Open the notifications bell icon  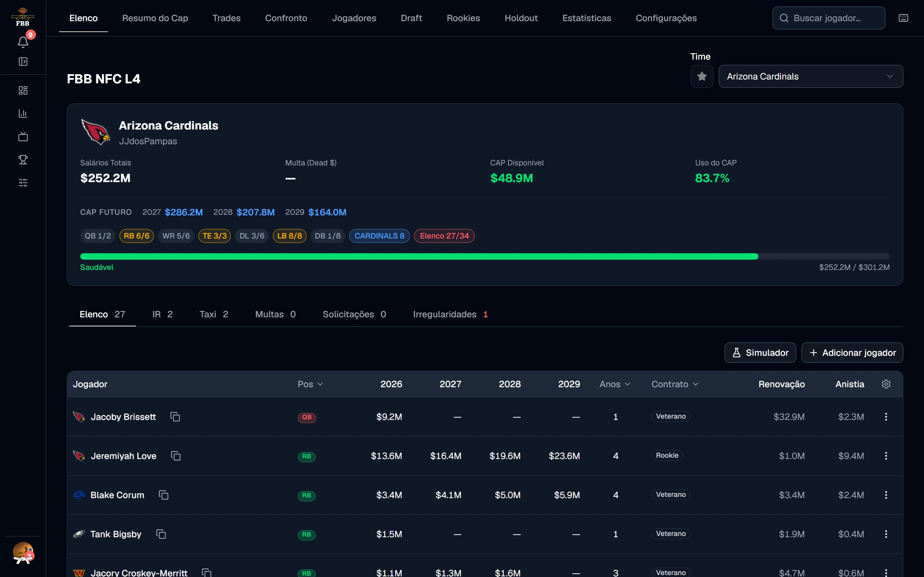pyautogui.click(x=23, y=42)
